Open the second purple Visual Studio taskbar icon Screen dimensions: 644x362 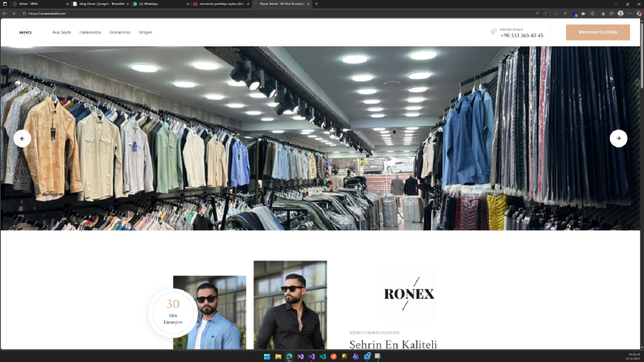[311, 356]
